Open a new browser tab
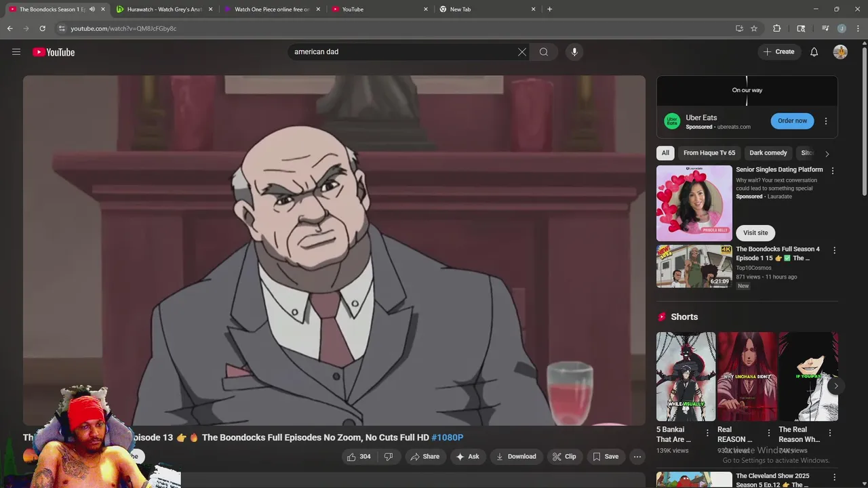The image size is (868, 488). click(549, 9)
